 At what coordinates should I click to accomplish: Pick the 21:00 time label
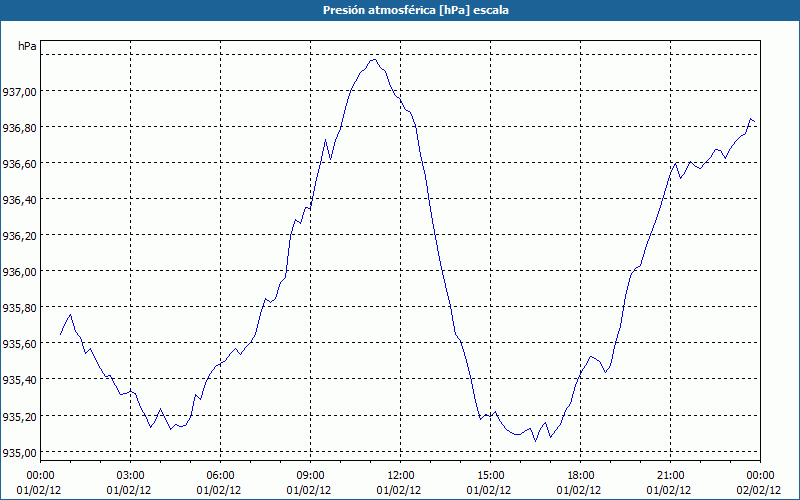(670, 476)
